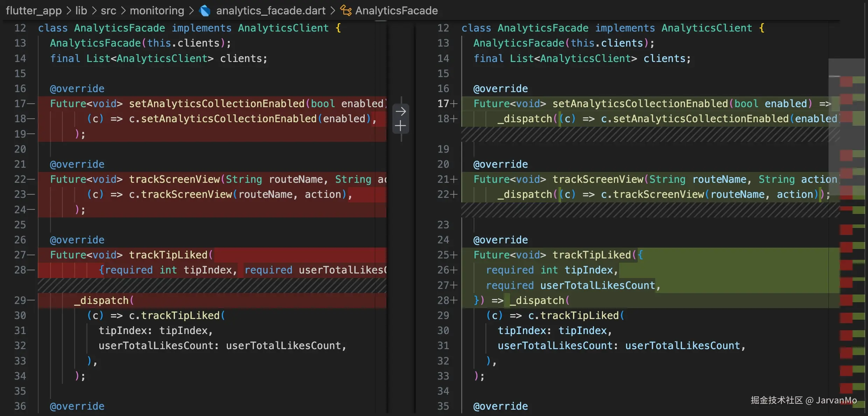
Task: Click the minus marker at left line 29
Action: pyautogui.click(x=31, y=300)
